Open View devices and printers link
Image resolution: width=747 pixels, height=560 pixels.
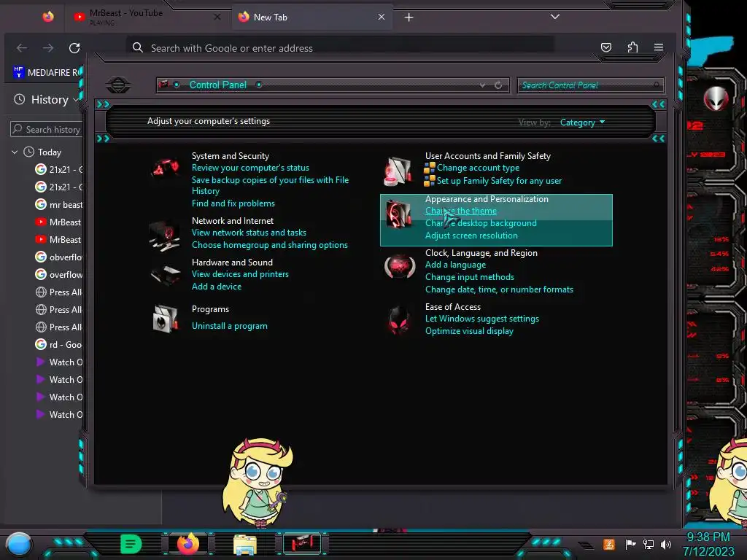(x=240, y=274)
